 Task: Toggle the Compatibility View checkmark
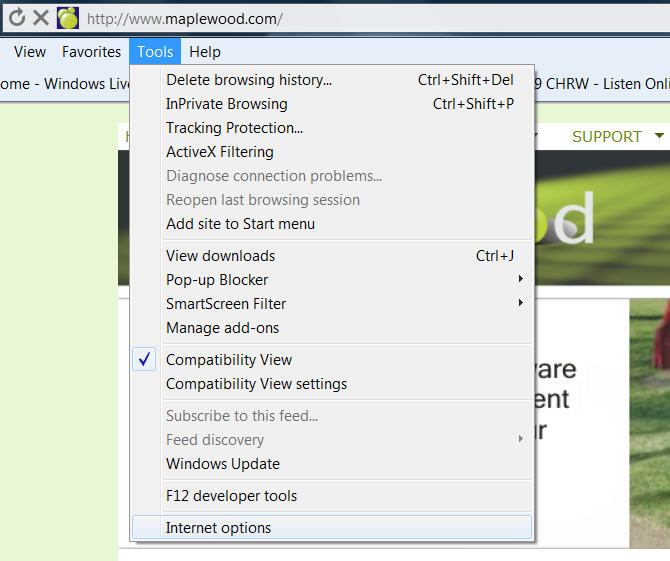coord(145,360)
